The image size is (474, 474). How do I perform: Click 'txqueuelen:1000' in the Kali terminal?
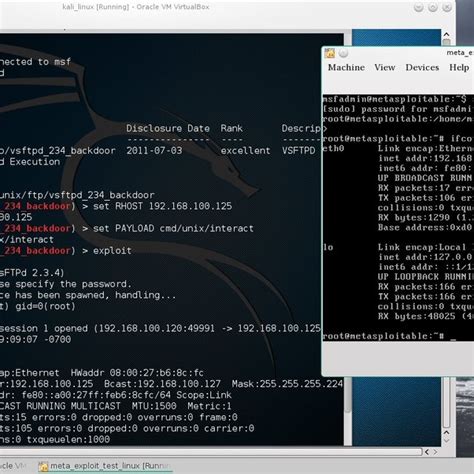tap(68, 439)
